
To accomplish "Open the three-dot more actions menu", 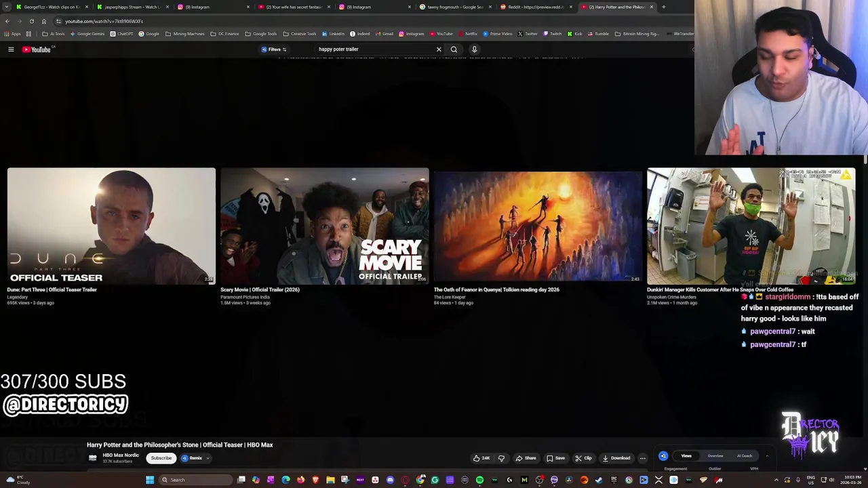I will (643, 458).
